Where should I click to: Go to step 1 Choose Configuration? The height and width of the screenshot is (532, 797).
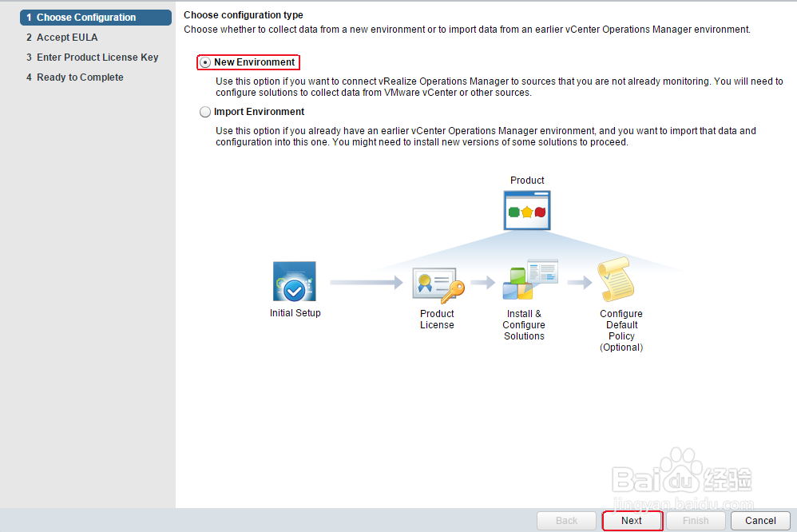[96, 18]
